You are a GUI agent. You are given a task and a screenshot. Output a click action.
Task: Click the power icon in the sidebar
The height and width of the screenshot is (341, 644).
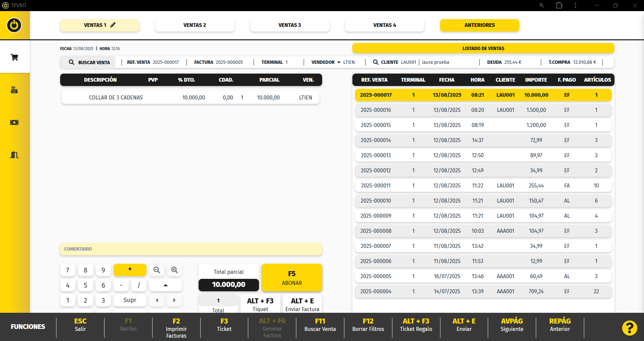click(14, 25)
